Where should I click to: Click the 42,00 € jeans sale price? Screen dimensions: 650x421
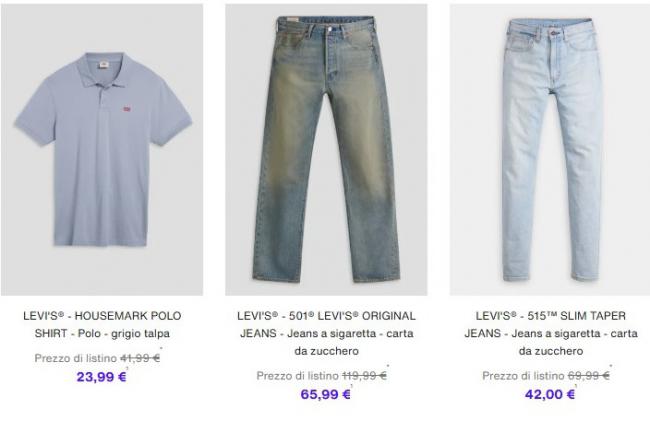(x=550, y=394)
